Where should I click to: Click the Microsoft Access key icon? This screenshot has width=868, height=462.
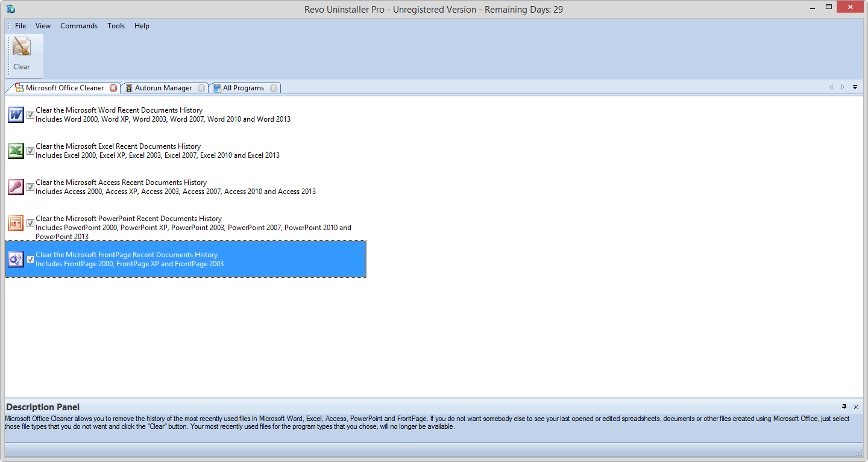pyautogui.click(x=16, y=187)
